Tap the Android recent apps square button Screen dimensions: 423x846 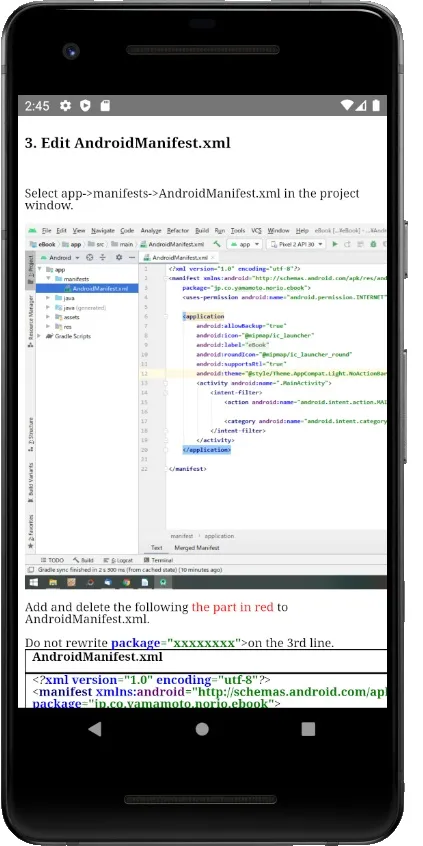(x=308, y=729)
